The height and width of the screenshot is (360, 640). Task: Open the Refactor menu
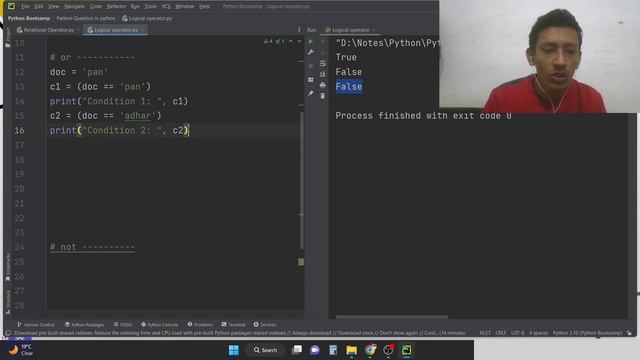coord(116,6)
